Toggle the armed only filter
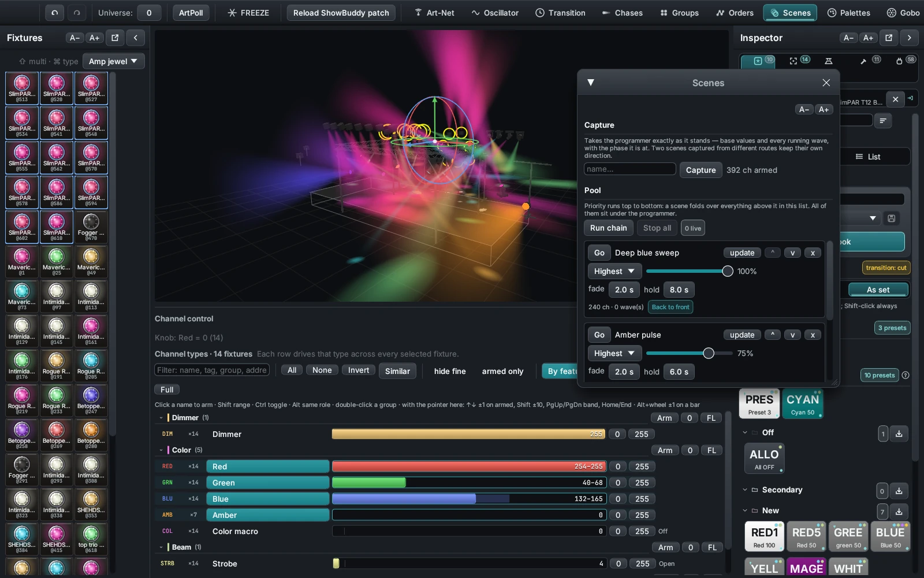The height and width of the screenshot is (578, 924). 502,371
